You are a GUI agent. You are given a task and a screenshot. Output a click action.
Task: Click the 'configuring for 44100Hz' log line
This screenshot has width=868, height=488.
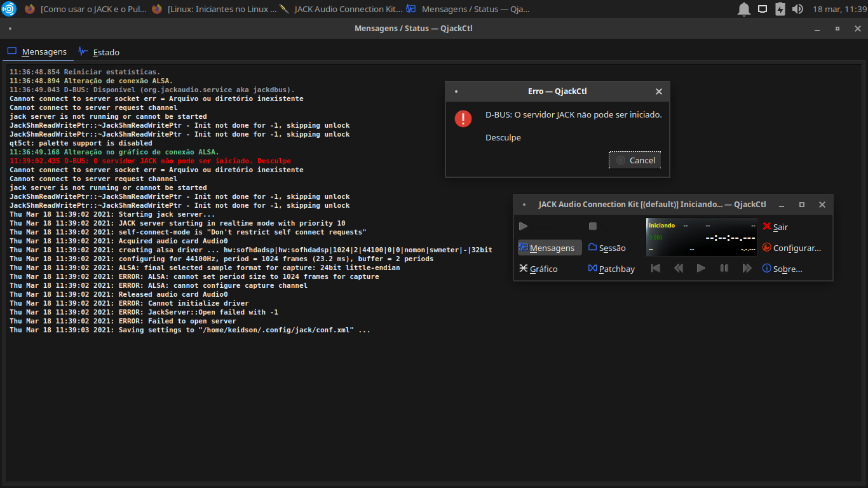[222, 259]
